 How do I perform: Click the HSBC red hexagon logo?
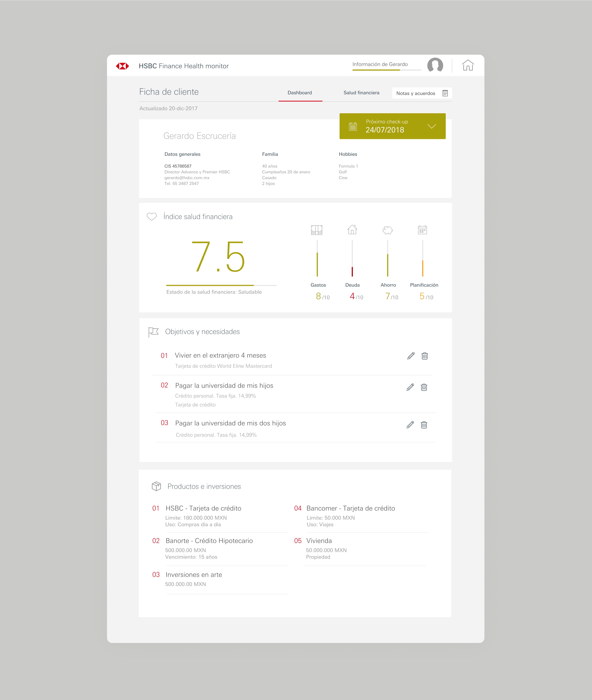point(122,66)
